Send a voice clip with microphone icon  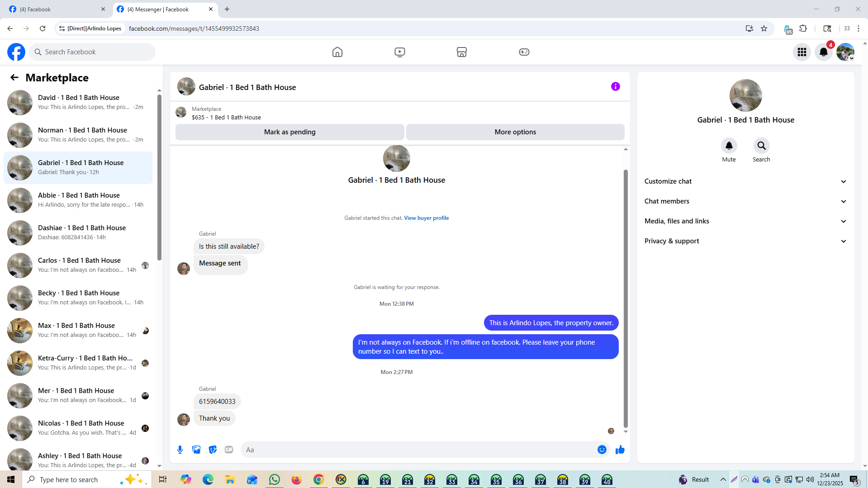point(180,450)
